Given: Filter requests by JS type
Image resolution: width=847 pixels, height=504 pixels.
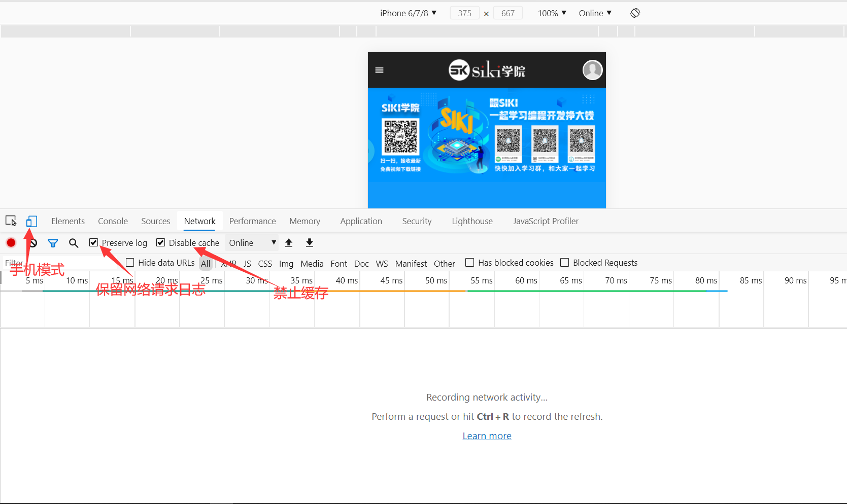Looking at the screenshot, I should pyautogui.click(x=247, y=264).
